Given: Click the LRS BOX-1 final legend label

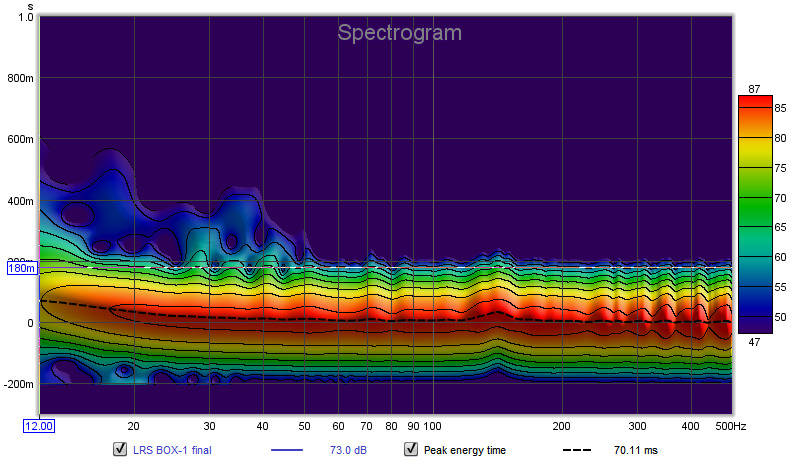Looking at the screenshot, I should click(x=171, y=450).
